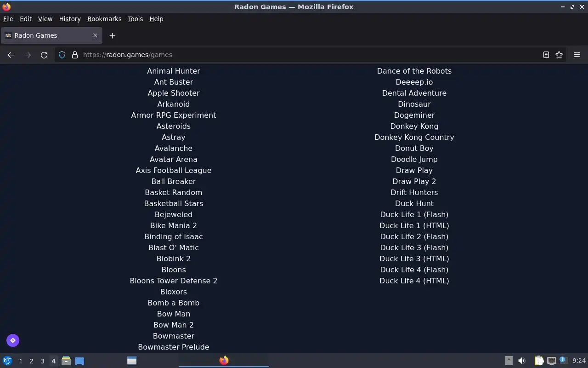Open the file manager taskbar icon

(66, 361)
